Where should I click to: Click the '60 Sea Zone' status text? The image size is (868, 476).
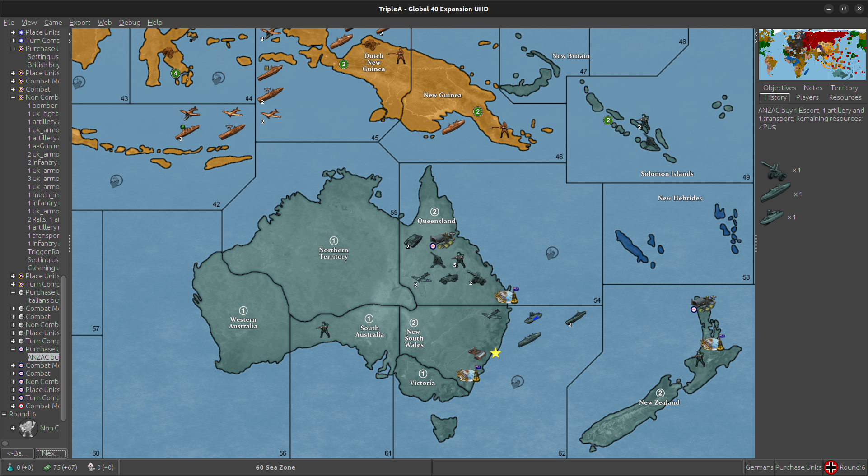pos(275,467)
